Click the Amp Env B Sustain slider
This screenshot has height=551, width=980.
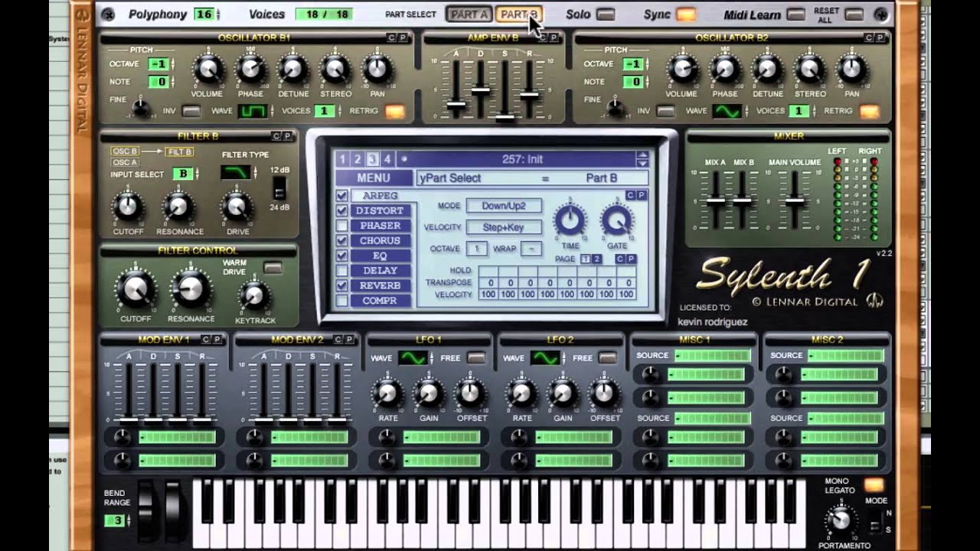click(505, 90)
